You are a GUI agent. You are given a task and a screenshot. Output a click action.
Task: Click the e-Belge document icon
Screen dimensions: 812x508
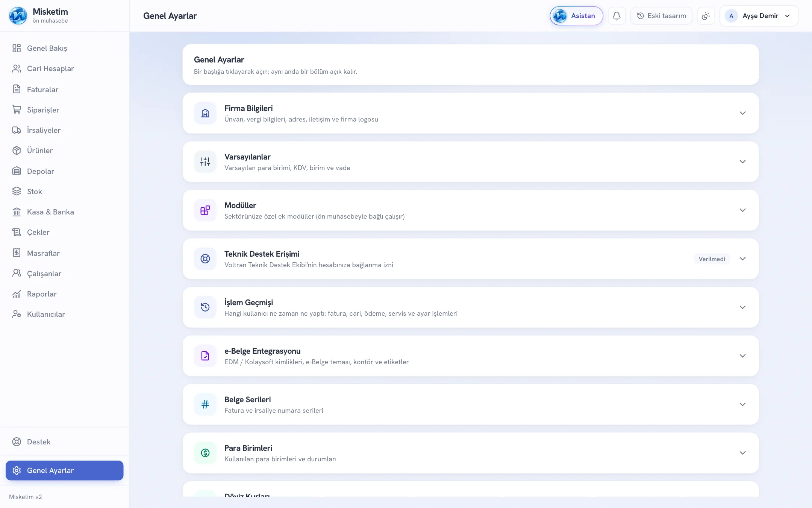205,356
